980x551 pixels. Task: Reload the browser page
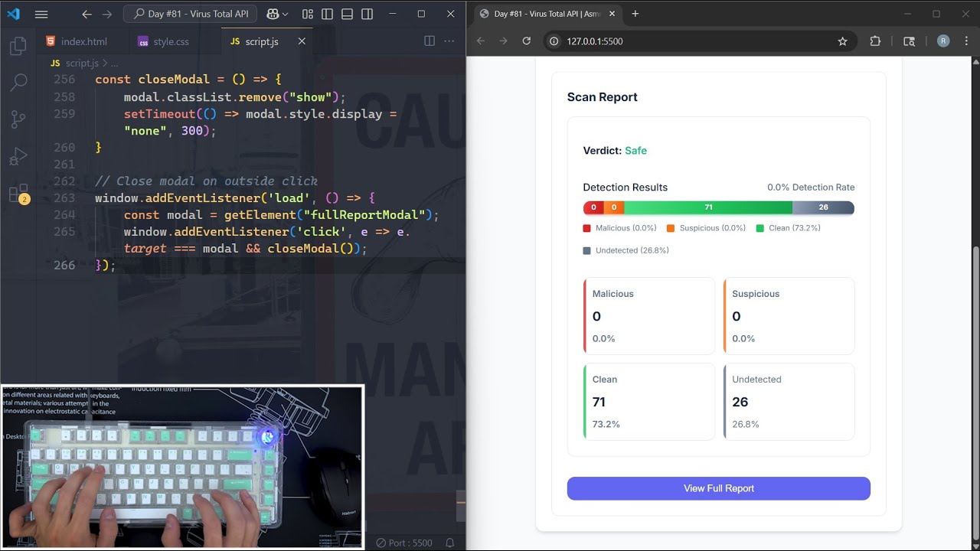526,41
